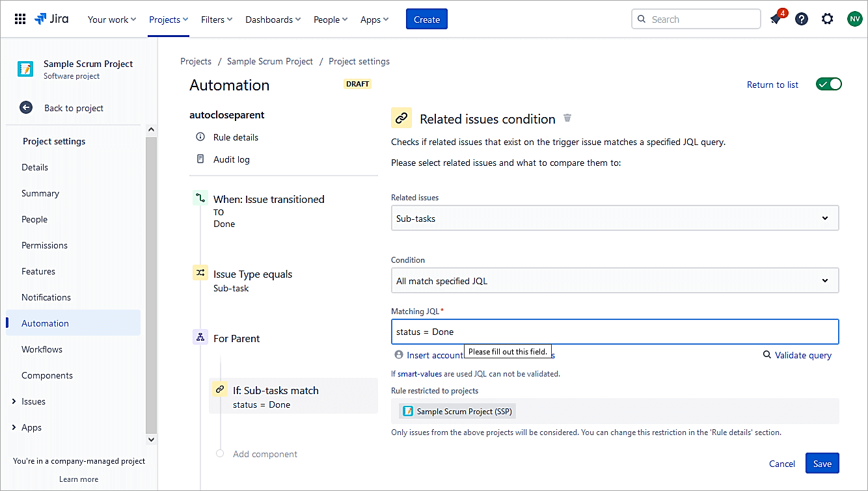Open the Related issues Sub-tasks dropdown

point(614,219)
